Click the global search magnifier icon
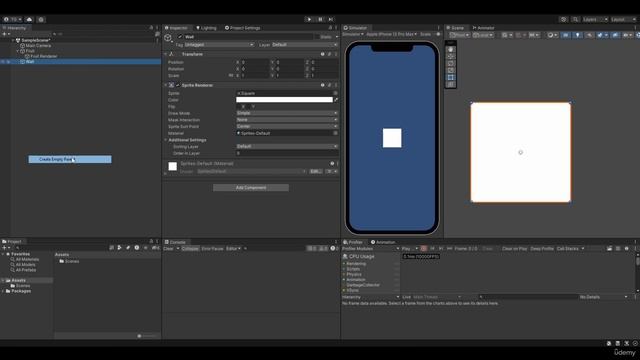Image resolution: width=640 pixels, height=360 pixels. tap(575, 19)
